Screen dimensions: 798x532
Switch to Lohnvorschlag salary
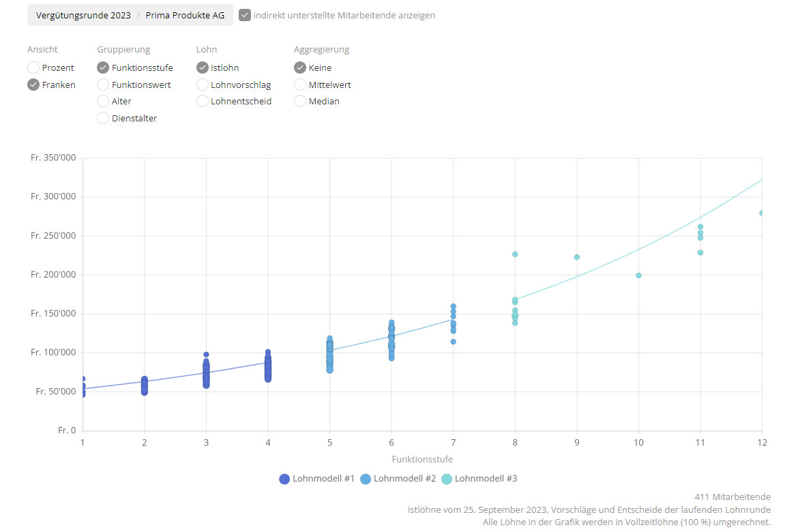[203, 85]
